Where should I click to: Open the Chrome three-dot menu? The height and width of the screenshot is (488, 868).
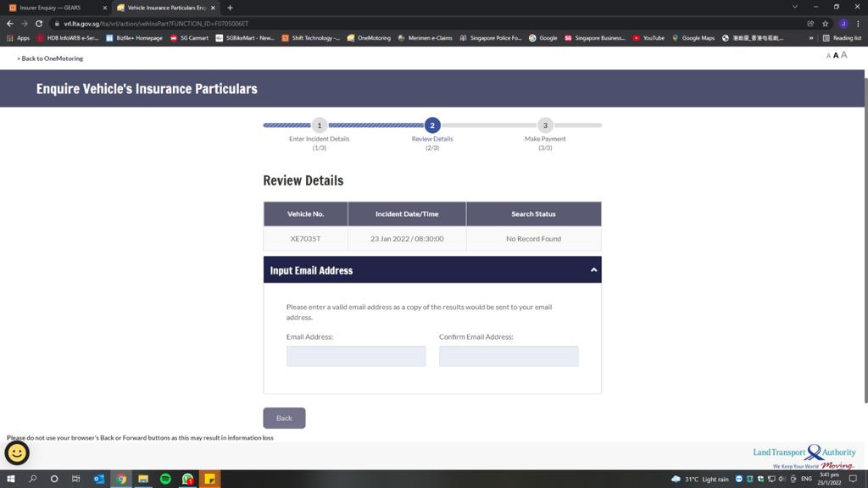click(858, 24)
